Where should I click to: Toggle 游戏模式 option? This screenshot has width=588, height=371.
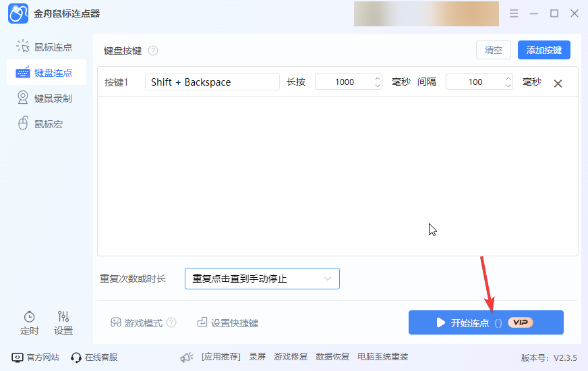[136, 323]
